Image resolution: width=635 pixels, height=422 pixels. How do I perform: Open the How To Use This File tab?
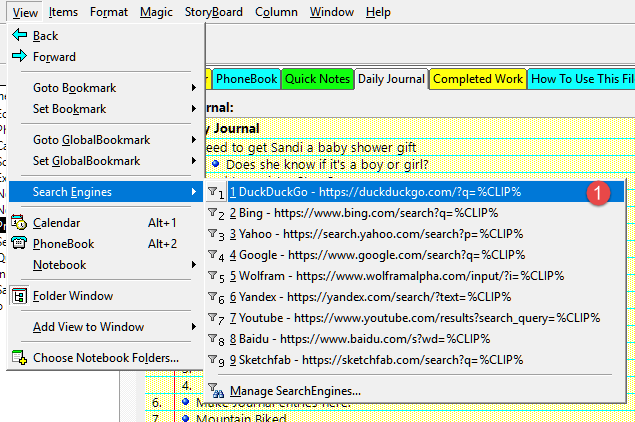[582, 79]
